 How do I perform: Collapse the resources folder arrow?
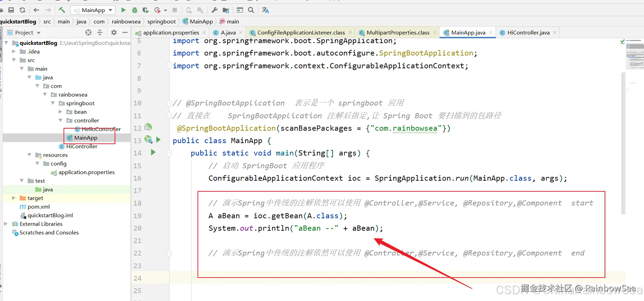29,155
